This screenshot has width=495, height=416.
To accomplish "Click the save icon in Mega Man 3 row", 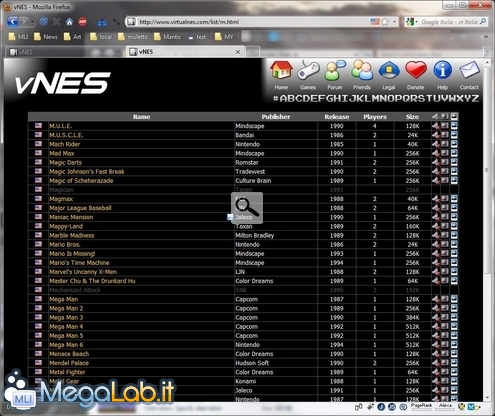I will pos(454,317).
